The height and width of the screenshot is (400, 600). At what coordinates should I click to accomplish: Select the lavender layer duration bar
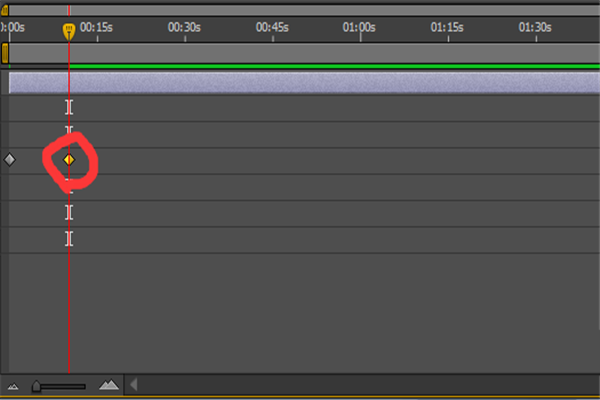304,83
